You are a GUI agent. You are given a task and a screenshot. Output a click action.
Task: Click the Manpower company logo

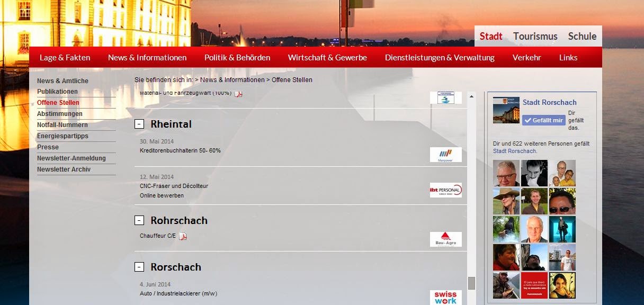[445, 155]
